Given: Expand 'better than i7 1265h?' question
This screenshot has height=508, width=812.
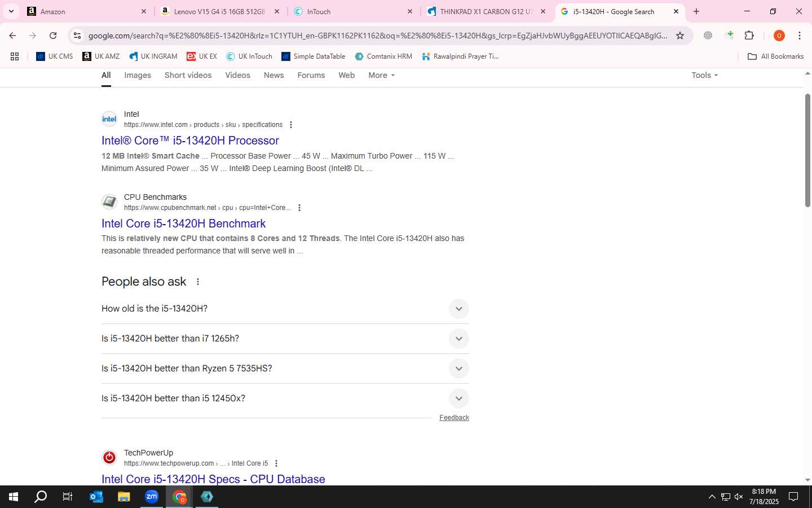Looking at the screenshot, I should coord(285,339).
